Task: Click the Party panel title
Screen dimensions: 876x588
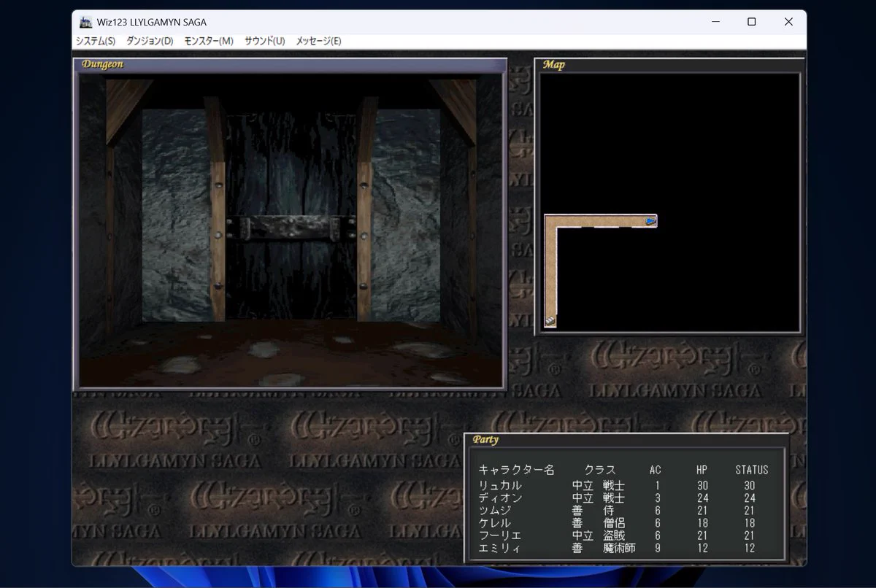Action: click(485, 440)
